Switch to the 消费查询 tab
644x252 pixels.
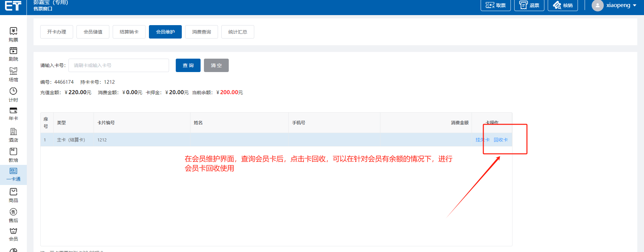click(202, 32)
